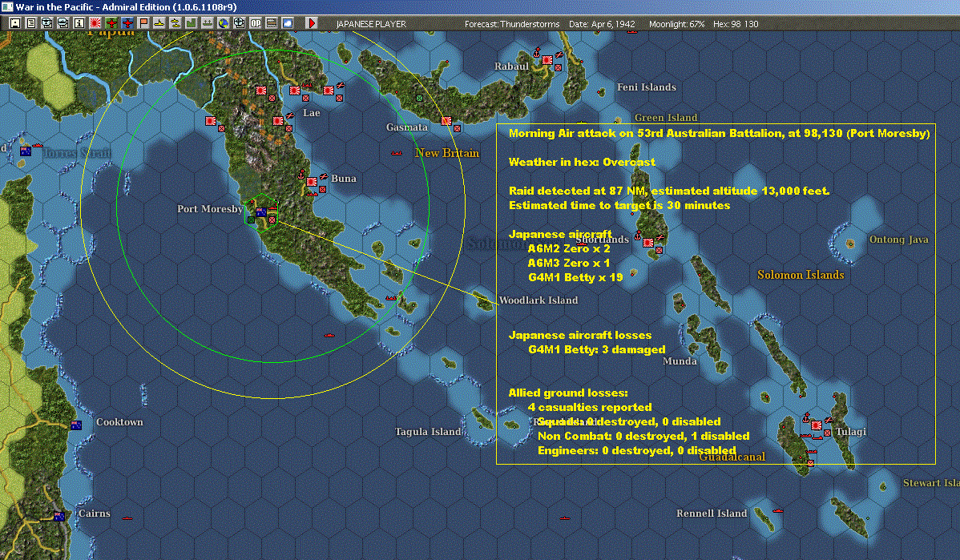Select Japanese flag base at Rabaul

tap(547, 59)
